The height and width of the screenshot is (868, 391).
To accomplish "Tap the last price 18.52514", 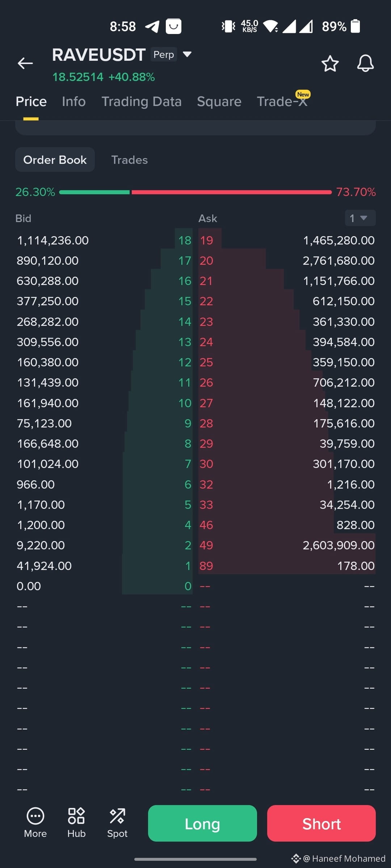I will click(78, 77).
